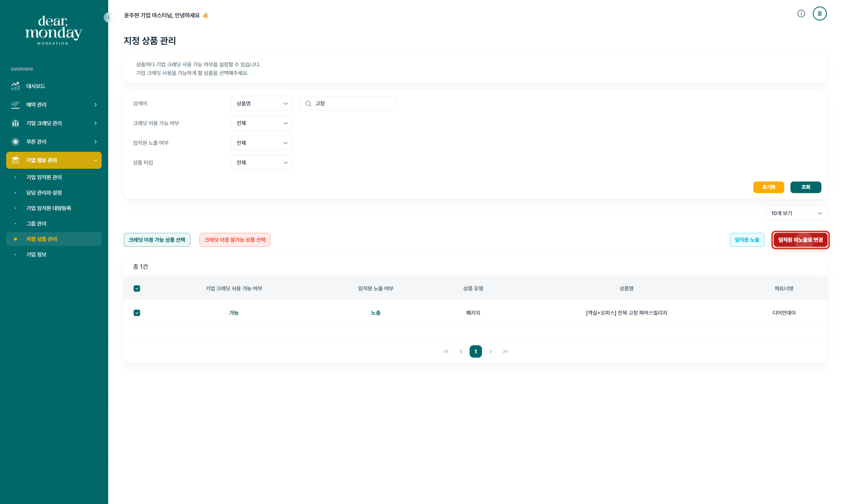Open the 크레딧 이용 가능 여부 dropdown

point(262,123)
